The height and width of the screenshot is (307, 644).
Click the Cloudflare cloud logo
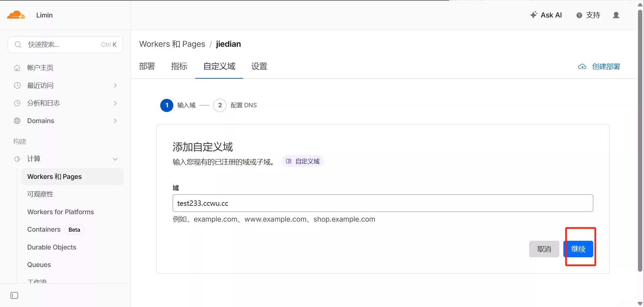(16, 15)
